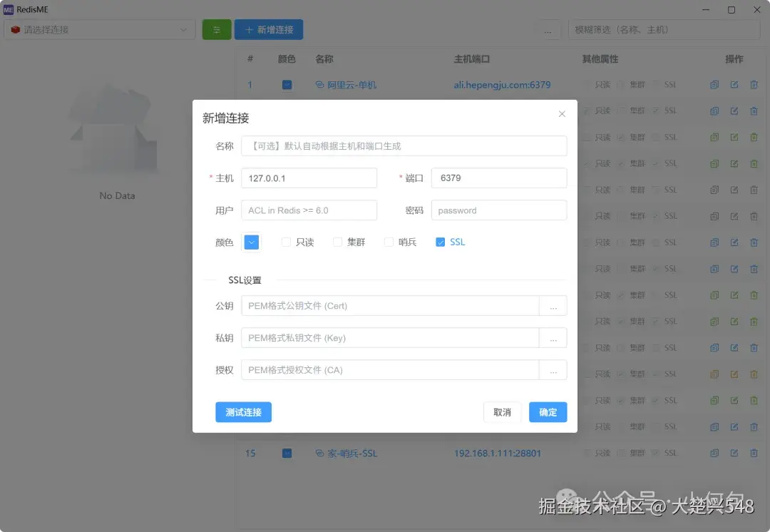Close the RedisME window

click(x=756, y=9)
